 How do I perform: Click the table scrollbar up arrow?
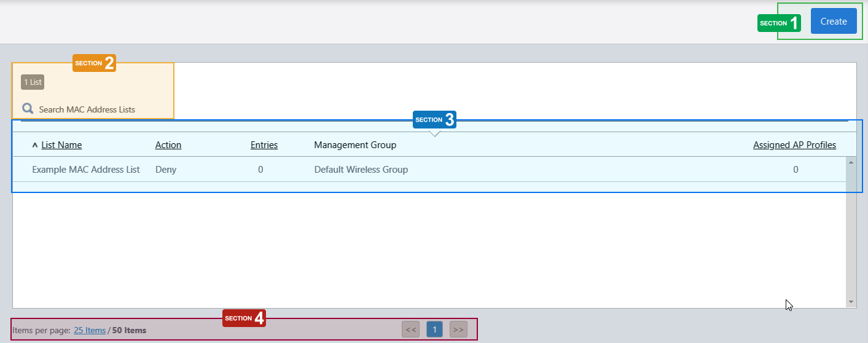(851, 162)
